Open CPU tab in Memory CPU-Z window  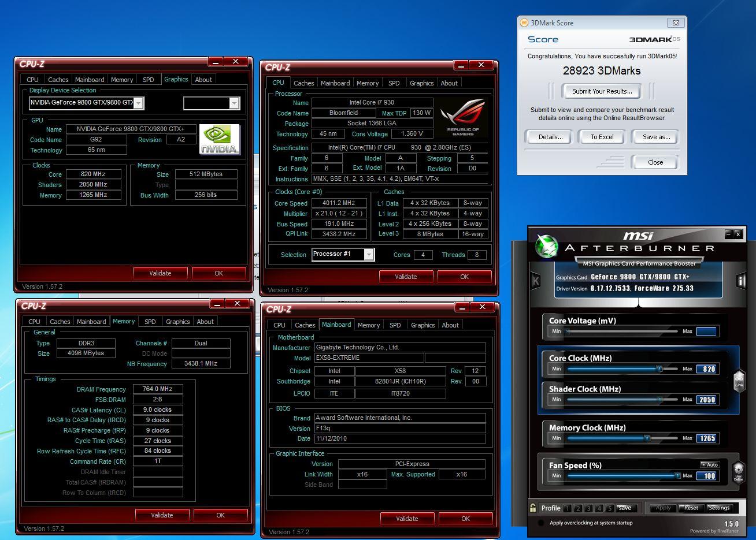click(x=35, y=322)
